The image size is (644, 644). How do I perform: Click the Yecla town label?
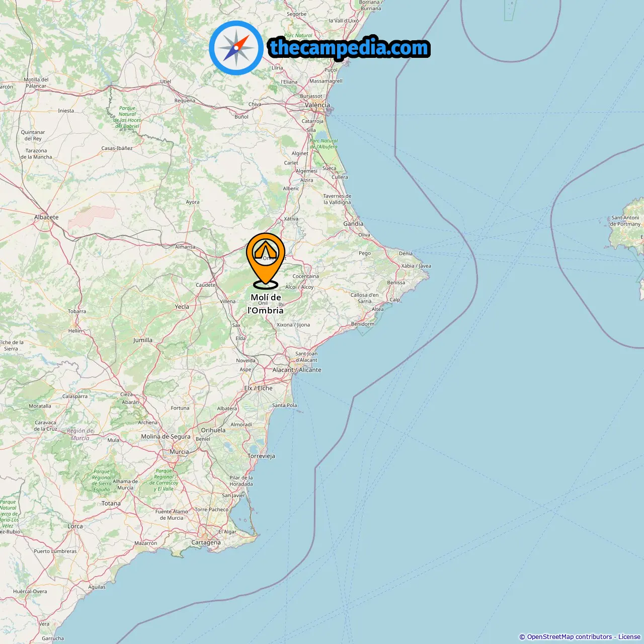click(182, 307)
